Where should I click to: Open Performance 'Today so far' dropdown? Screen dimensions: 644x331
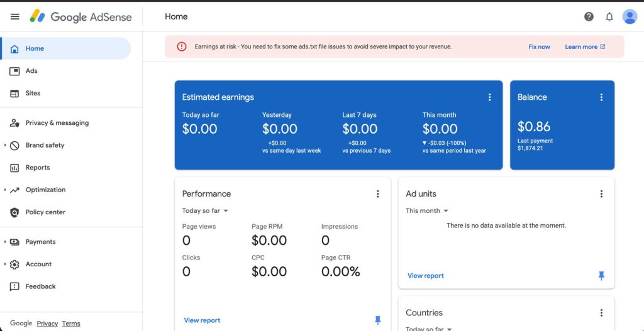coord(205,211)
